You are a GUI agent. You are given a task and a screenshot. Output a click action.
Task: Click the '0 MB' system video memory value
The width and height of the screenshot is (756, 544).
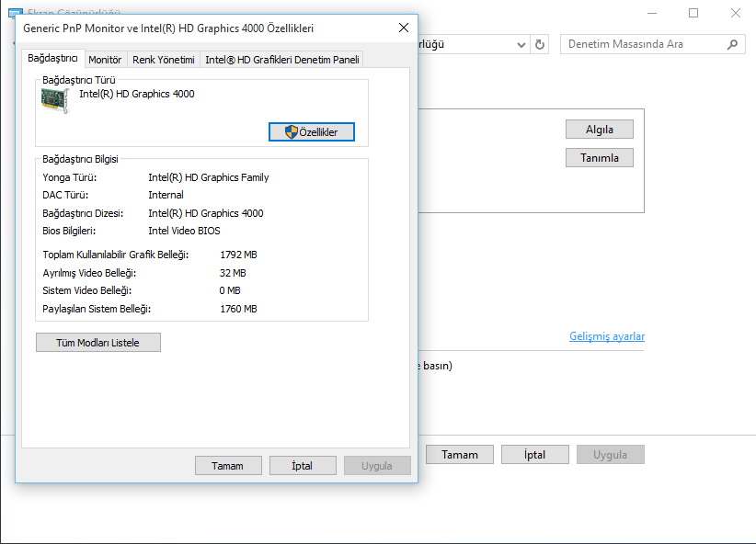click(230, 290)
